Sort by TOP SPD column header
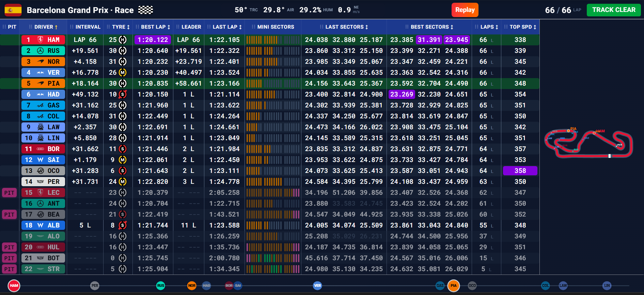This screenshot has height=295, width=644. tap(520, 27)
